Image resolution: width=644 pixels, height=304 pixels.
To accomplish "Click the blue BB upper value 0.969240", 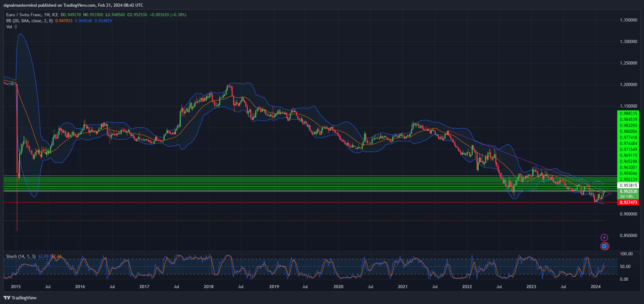I will (x=84, y=21).
